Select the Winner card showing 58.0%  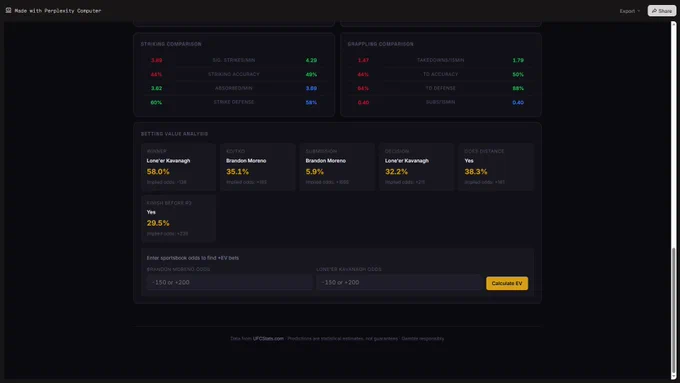[178, 167]
